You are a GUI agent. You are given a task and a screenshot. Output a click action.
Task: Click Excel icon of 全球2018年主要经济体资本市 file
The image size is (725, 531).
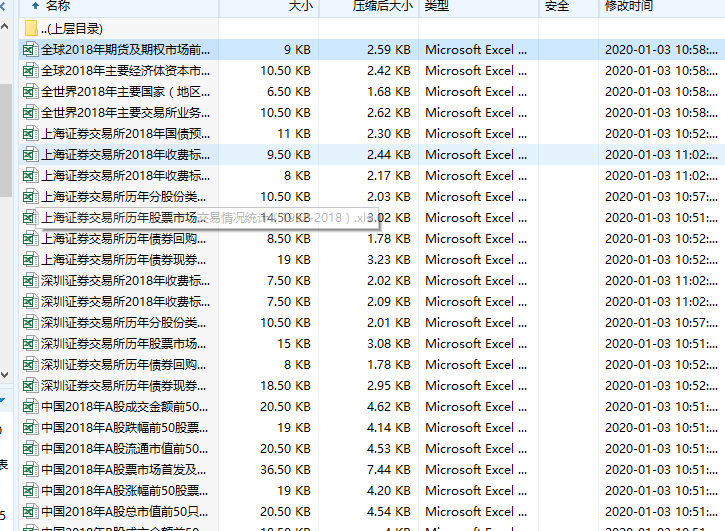tap(31, 71)
